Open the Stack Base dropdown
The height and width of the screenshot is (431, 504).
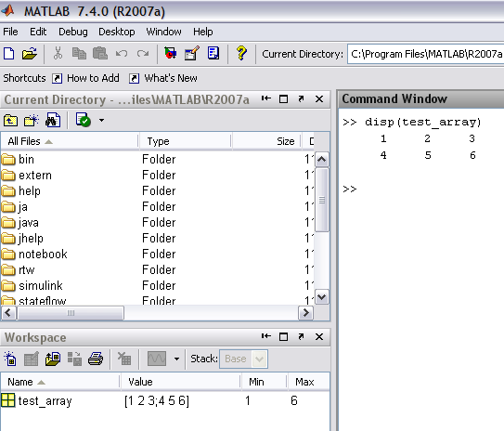coord(243,359)
